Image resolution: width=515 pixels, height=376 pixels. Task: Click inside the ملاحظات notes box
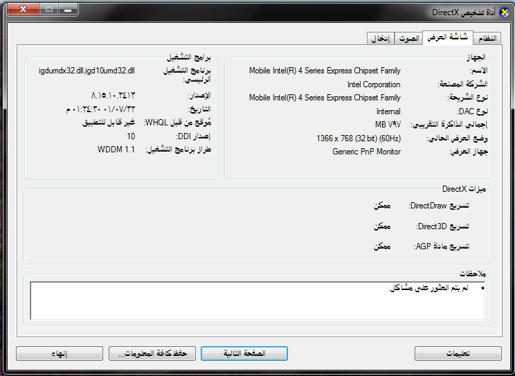(x=257, y=301)
